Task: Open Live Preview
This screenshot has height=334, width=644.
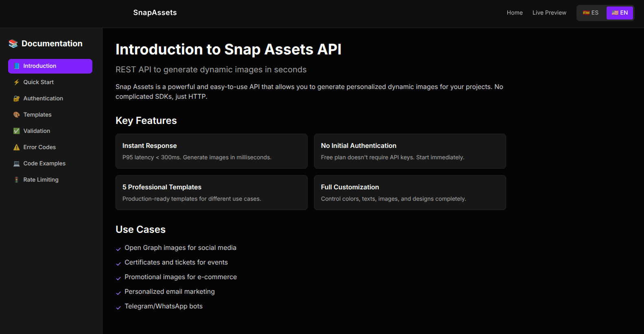Action: pos(549,13)
